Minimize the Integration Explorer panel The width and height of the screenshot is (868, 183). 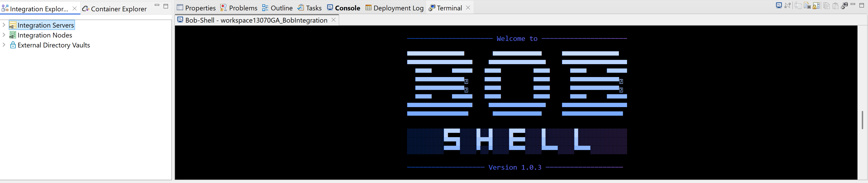(157, 5)
